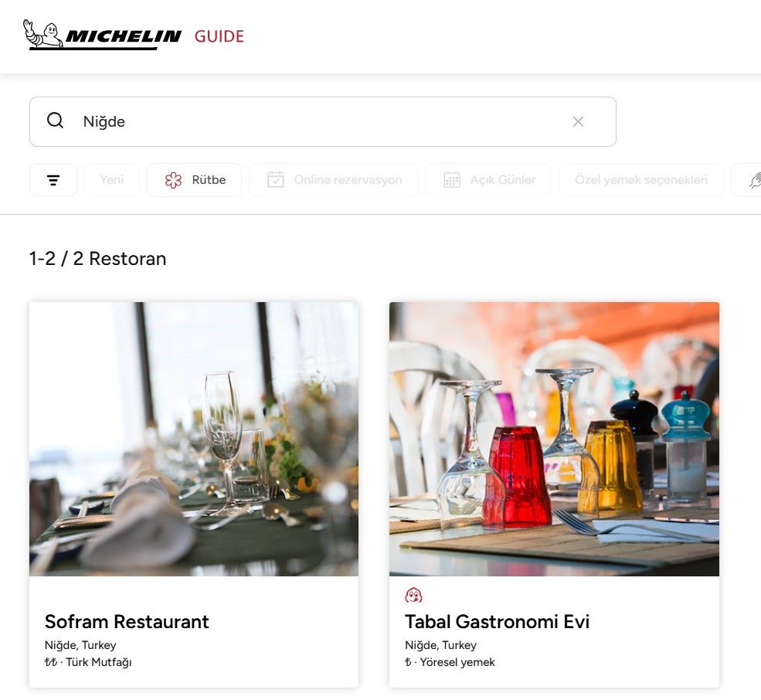The image size is (761, 700).
Task: Click the Michelin Man logo icon
Action: 43,34
